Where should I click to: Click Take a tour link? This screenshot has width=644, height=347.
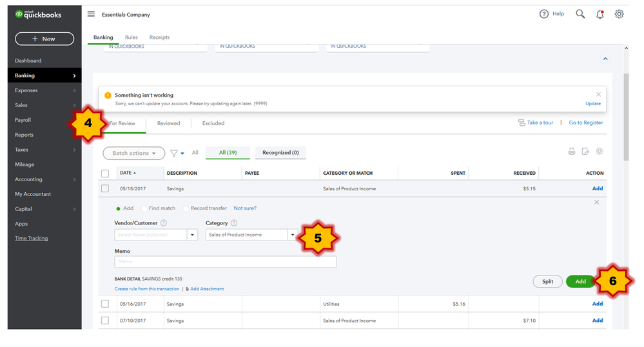(540, 123)
